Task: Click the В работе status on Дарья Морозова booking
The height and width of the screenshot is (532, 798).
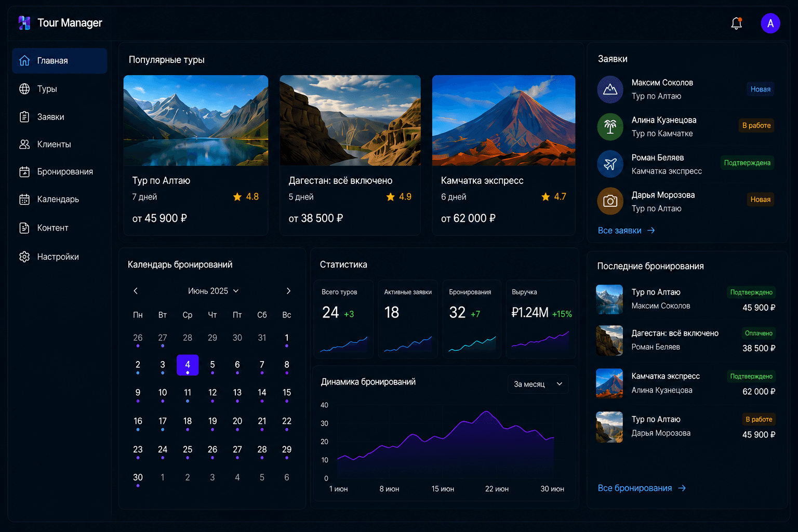Action: click(x=759, y=419)
